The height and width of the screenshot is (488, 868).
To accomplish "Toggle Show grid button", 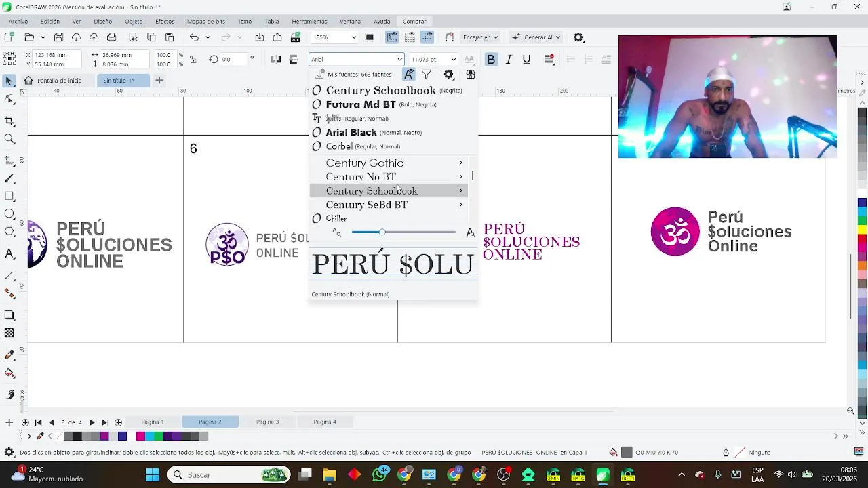I will tap(410, 37).
